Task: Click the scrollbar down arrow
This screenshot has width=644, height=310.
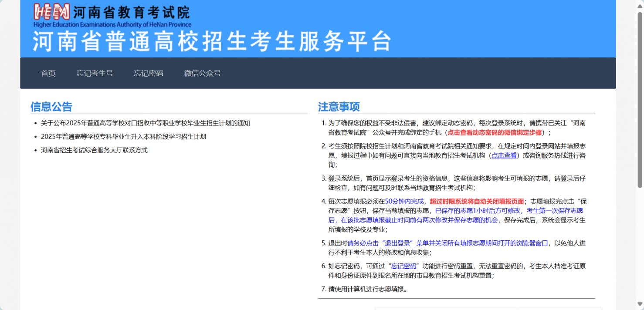Action: [640, 304]
